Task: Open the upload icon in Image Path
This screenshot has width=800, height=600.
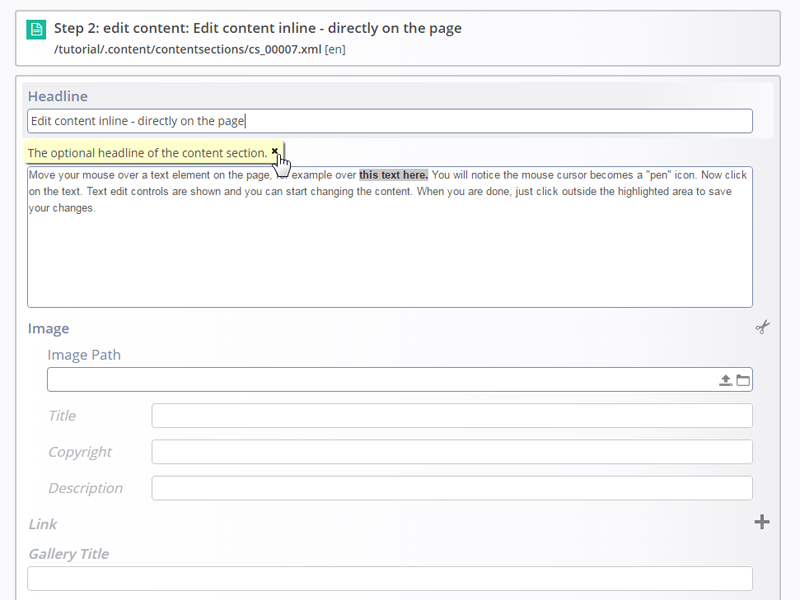Action: click(x=725, y=380)
